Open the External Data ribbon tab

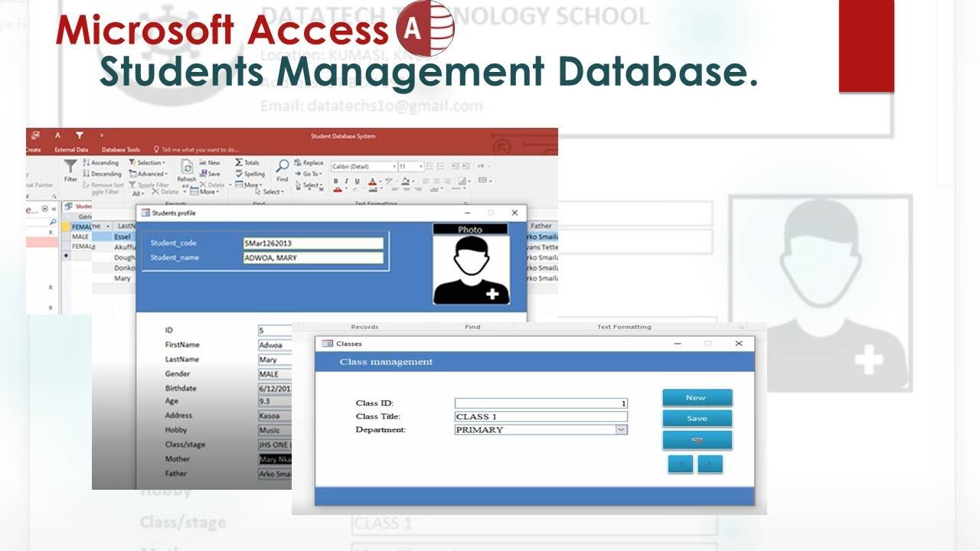click(71, 150)
